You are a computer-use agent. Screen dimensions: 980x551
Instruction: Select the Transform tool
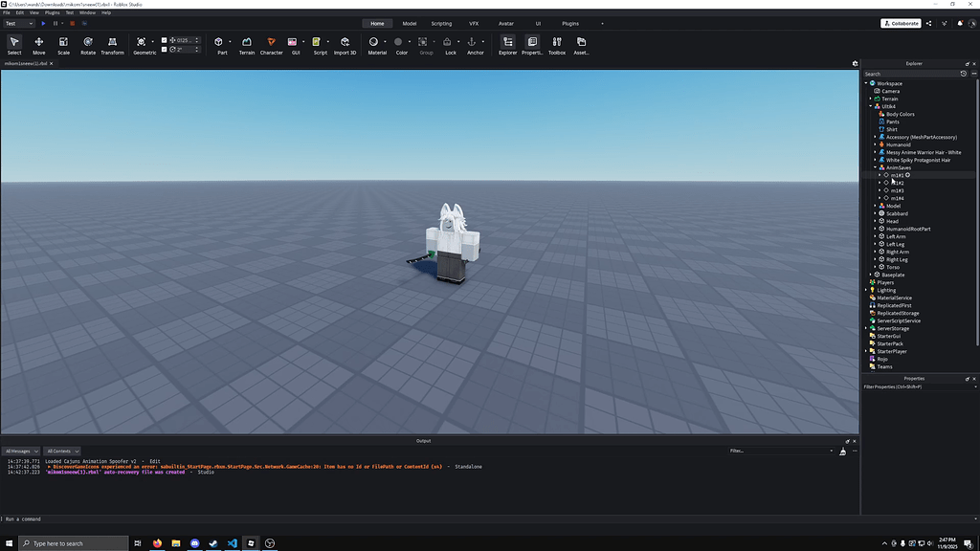(112, 43)
